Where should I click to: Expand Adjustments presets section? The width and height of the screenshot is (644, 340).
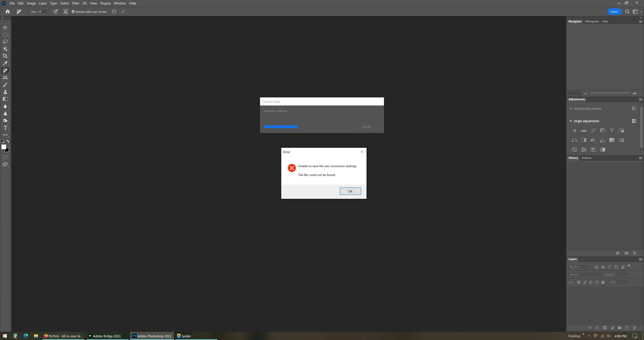[x=571, y=109]
